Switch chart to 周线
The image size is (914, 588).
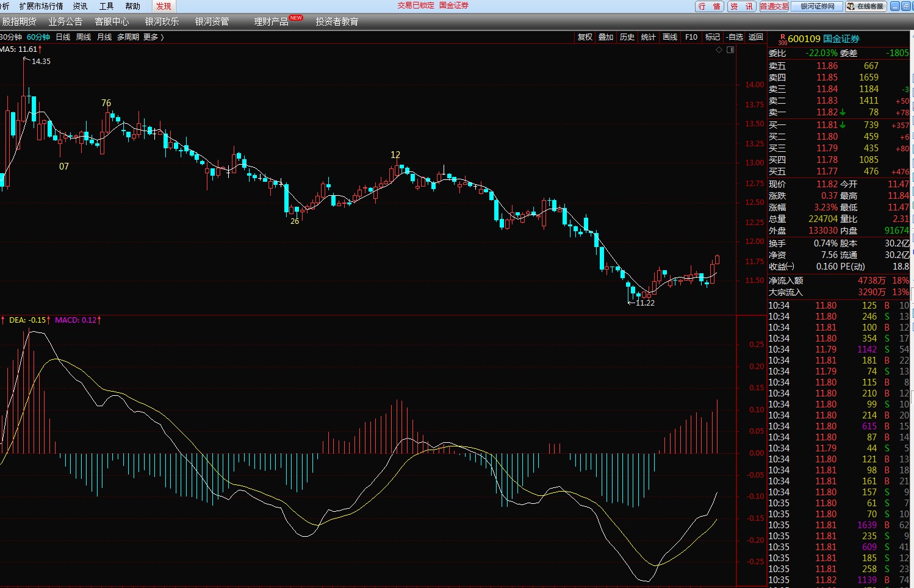[84, 37]
